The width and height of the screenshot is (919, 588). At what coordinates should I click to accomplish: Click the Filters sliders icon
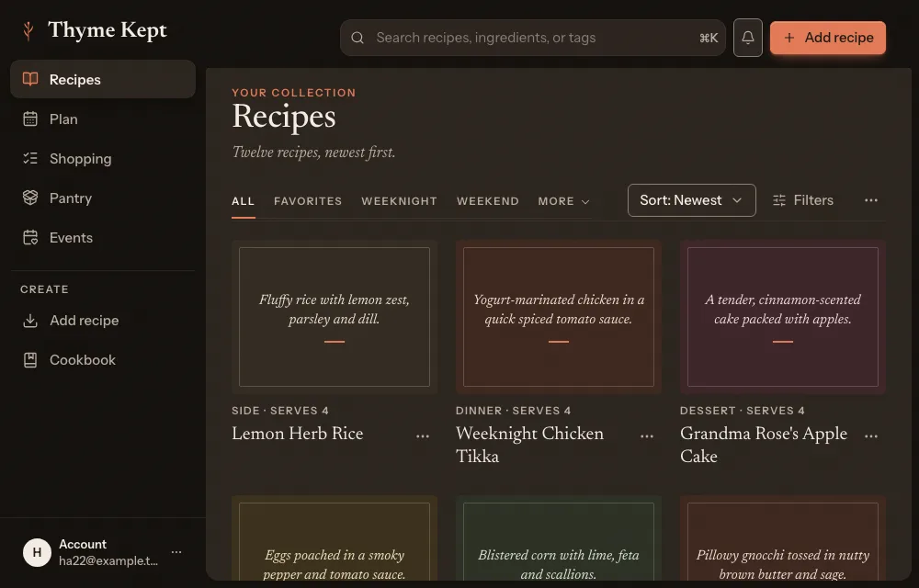click(x=779, y=200)
